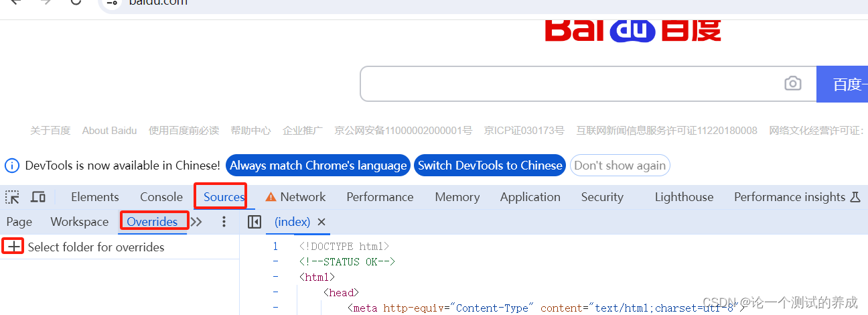Click the <!--STATUS OK--> code line
Viewport: 868px width, 315px height.
(x=347, y=262)
